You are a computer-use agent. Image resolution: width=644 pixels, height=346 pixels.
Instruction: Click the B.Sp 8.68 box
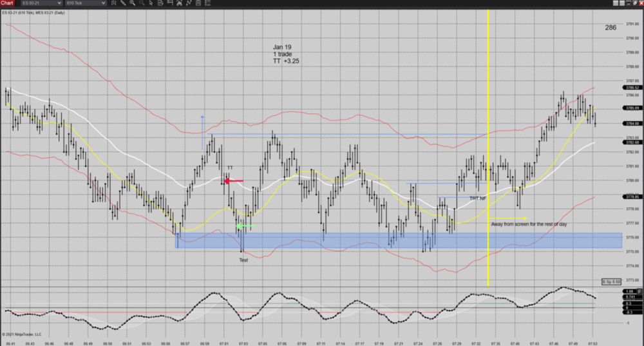[611, 282]
